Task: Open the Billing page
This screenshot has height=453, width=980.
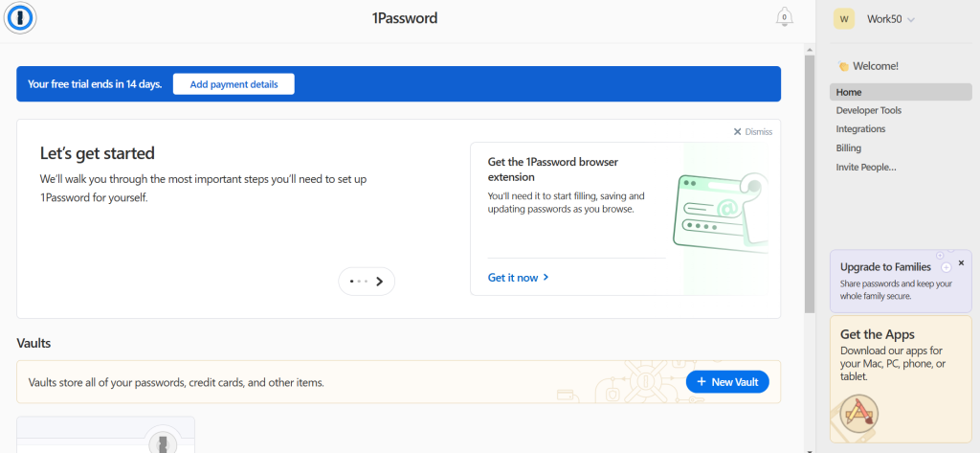Action: [849, 147]
